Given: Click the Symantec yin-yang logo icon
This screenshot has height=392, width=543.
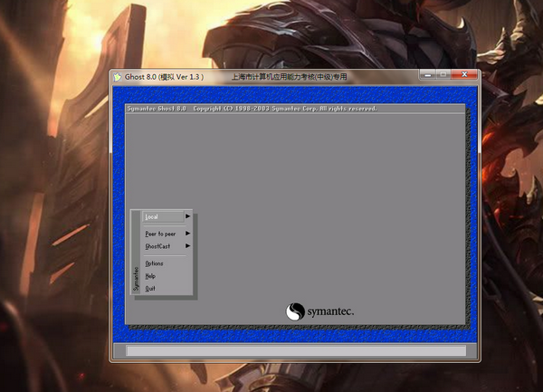Looking at the screenshot, I should tap(295, 311).
